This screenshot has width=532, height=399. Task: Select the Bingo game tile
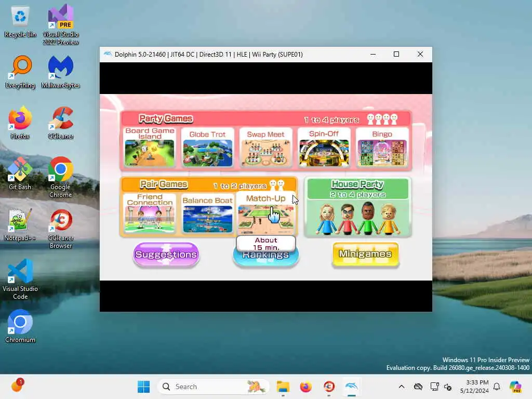tap(382, 147)
